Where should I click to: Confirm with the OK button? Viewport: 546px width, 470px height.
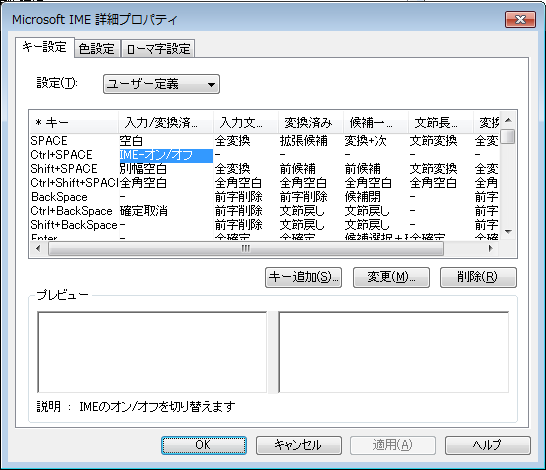[x=204, y=445]
